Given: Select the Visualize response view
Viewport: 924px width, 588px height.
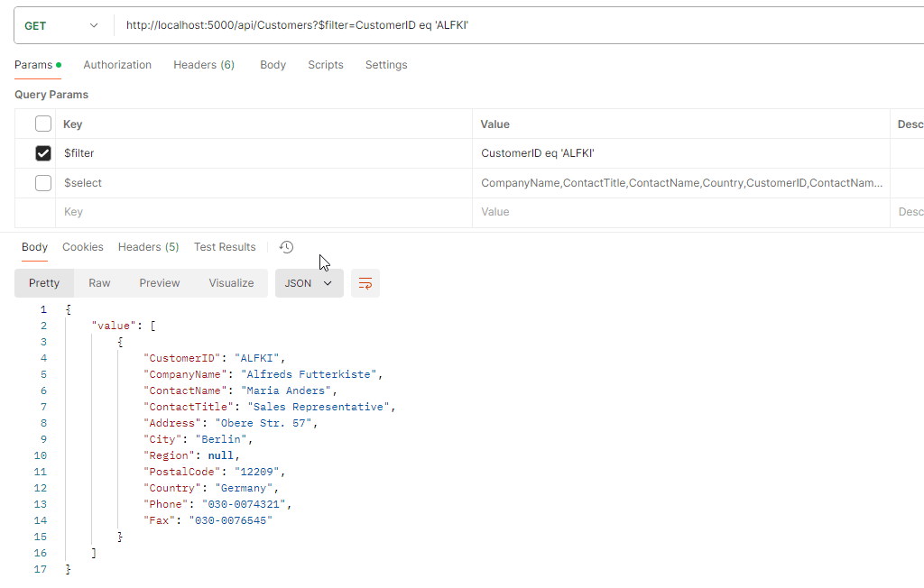Looking at the screenshot, I should [231, 283].
